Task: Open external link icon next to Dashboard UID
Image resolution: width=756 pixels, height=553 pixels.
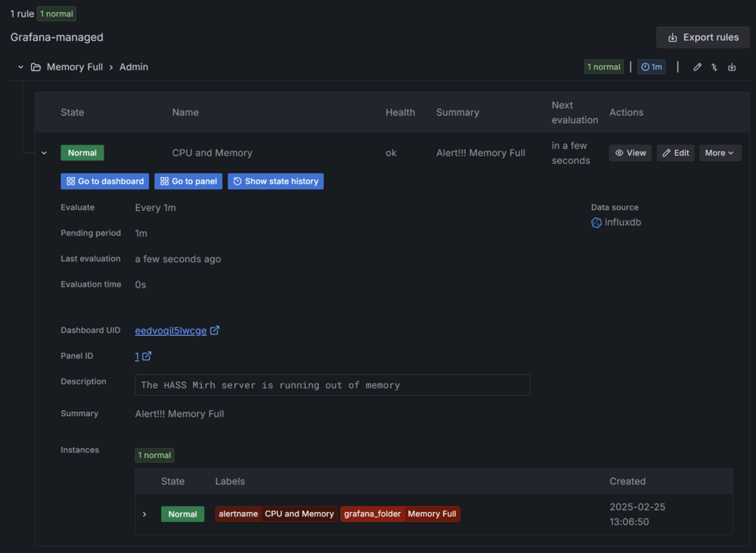Action: click(x=215, y=331)
